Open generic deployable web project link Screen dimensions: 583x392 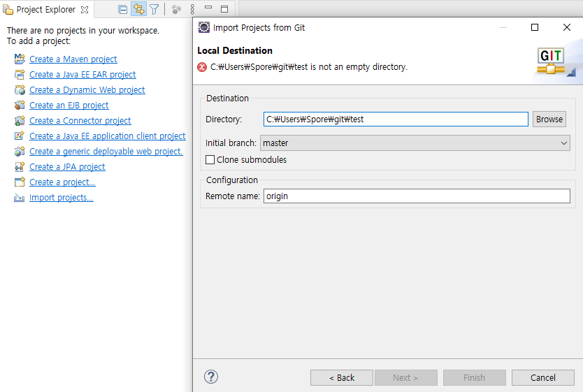pyautogui.click(x=106, y=152)
